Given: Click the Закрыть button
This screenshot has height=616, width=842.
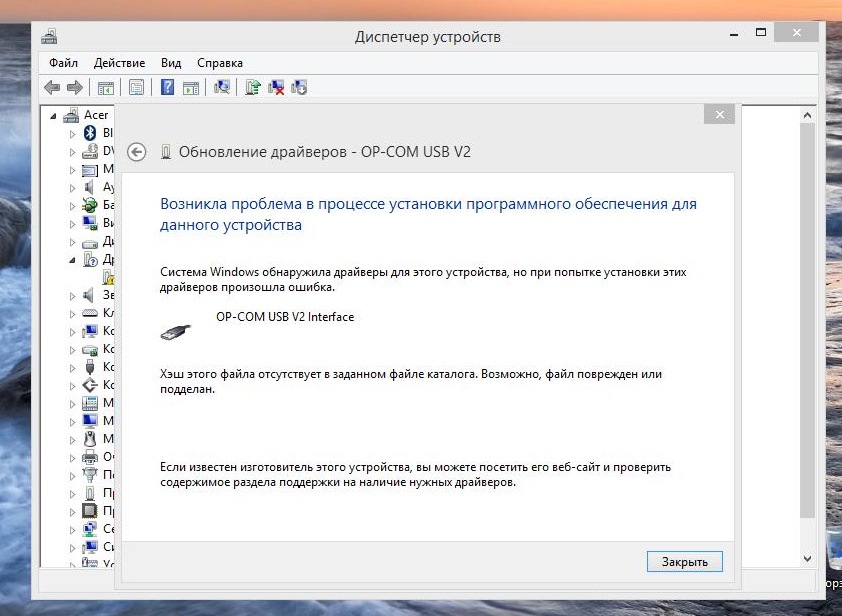Looking at the screenshot, I should (x=685, y=562).
